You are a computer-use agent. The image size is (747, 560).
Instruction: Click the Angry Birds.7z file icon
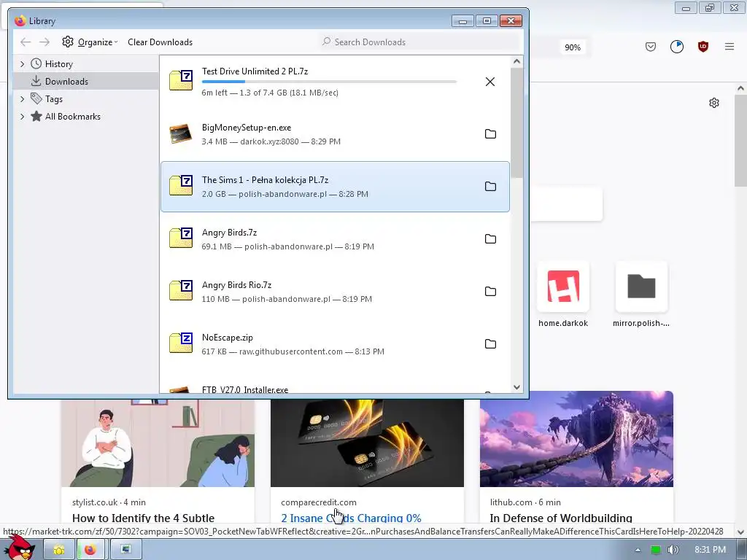181,238
